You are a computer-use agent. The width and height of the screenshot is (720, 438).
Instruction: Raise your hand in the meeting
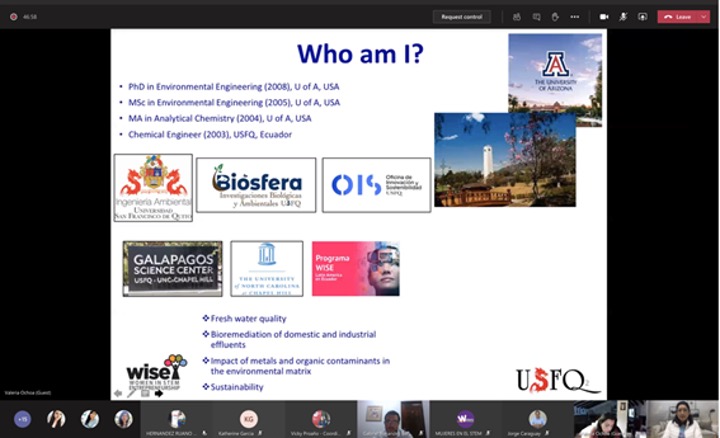(557, 17)
